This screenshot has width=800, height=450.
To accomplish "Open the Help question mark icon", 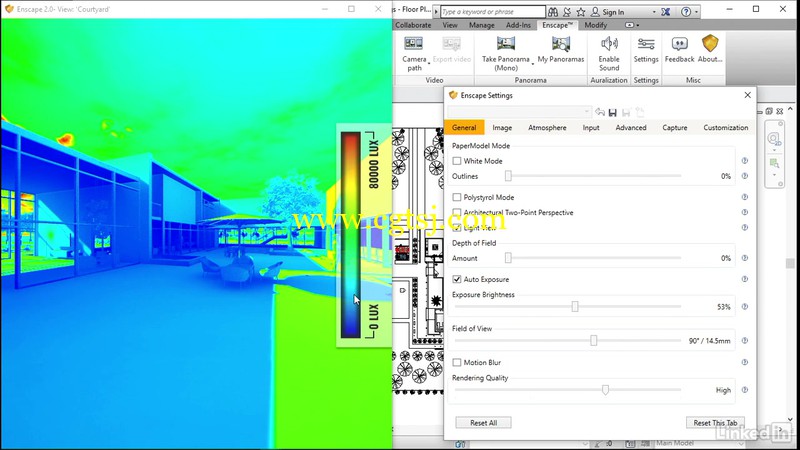I will [x=686, y=12].
